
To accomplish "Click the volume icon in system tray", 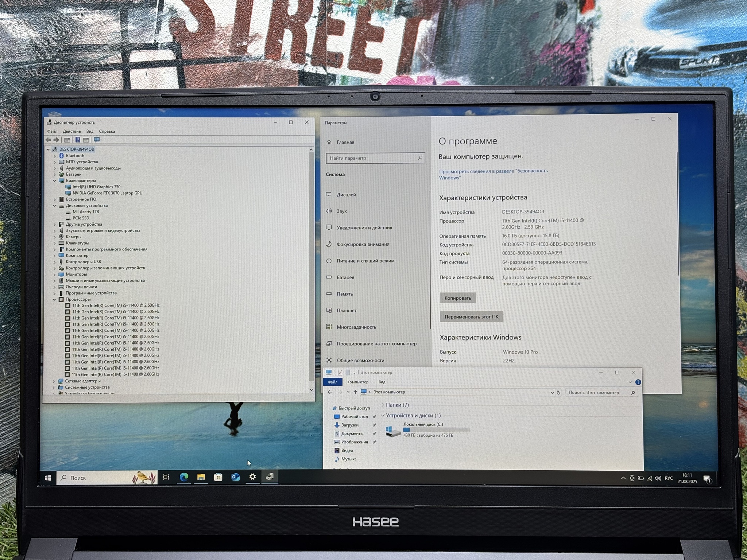I will [x=658, y=478].
